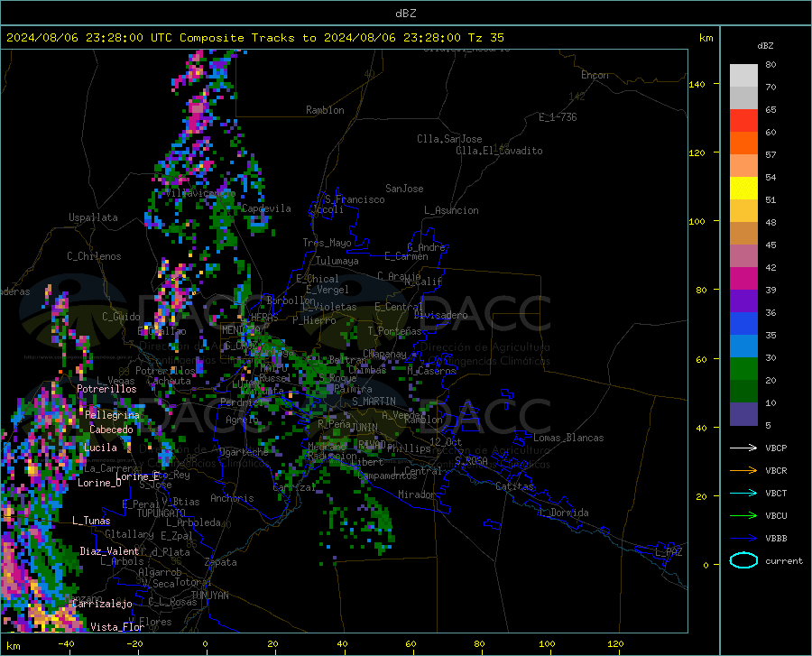Click the 'Tz 35' text in header
812x656 pixels.
tap(485, 38)
